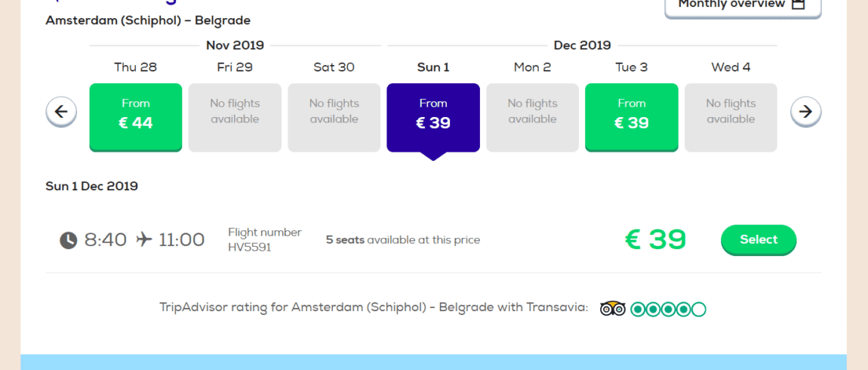Open the Monthly overview button

coord(743,5)
